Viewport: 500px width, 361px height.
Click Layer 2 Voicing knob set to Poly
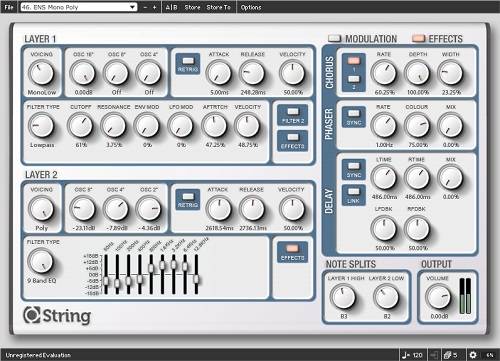click(41, 209)
